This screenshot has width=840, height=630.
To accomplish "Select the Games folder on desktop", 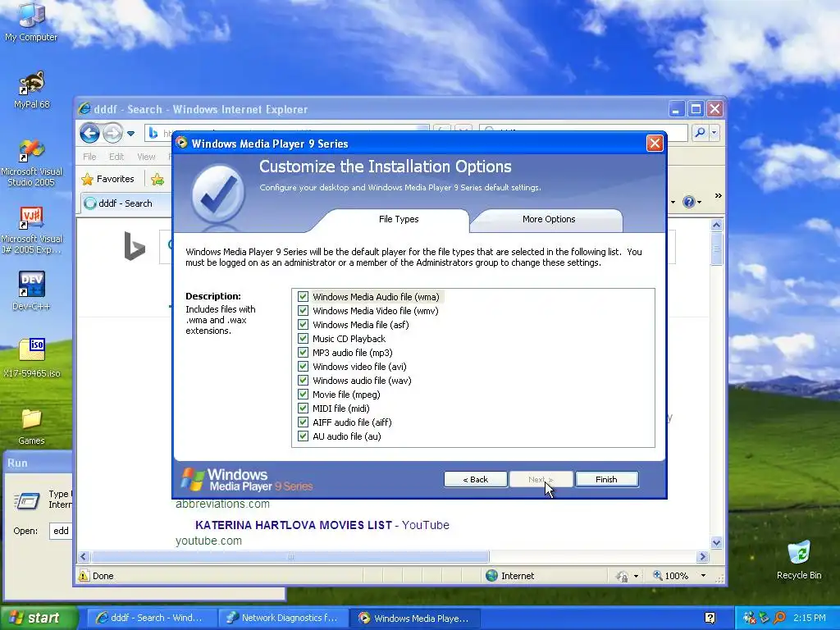I will point(31,427).
